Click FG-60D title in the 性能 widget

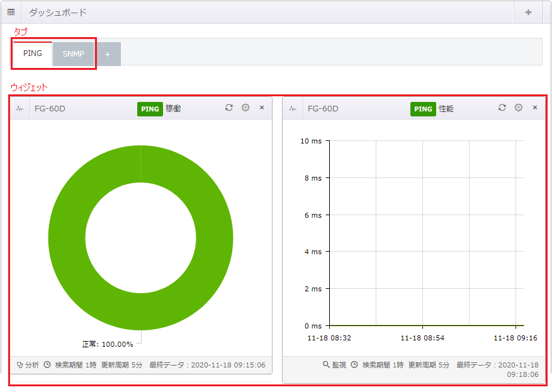[x=323, y=109]
